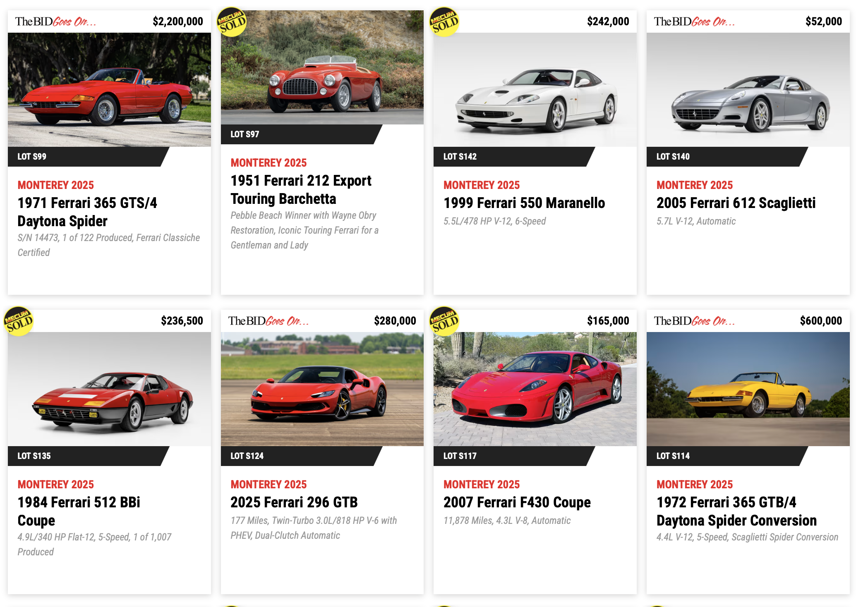Click The Bid Goes On logo on Lot S114
This screenshot has height=607, width=868.
tap(694, 321)
